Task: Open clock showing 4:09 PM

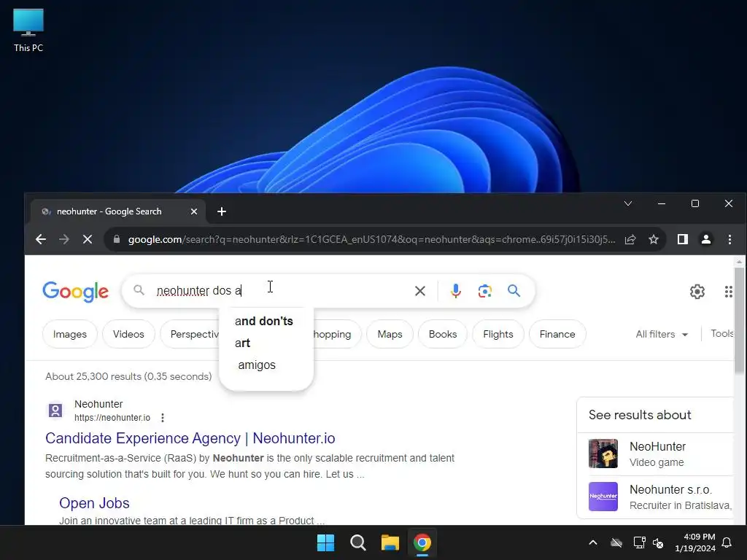Action: coord(695,542)
